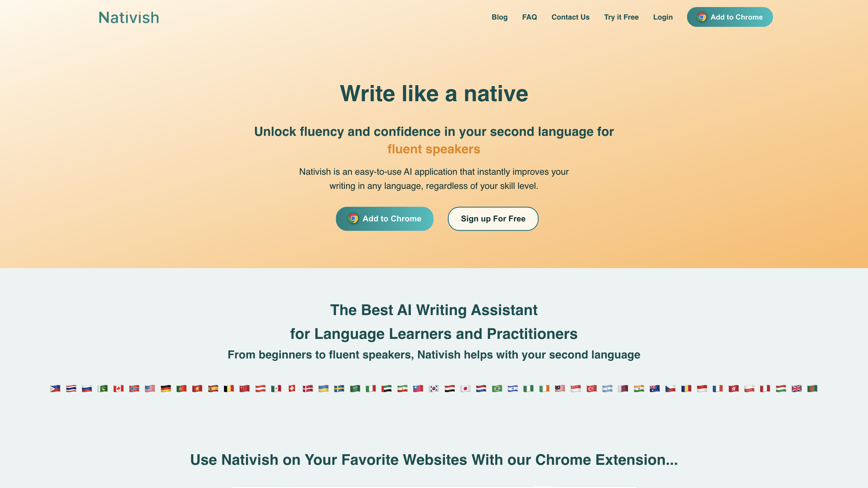Image resolution: width=868 pixels, height=488 pixels.
Task: Go to Contact Us page
Action: [x=570, y=17]
